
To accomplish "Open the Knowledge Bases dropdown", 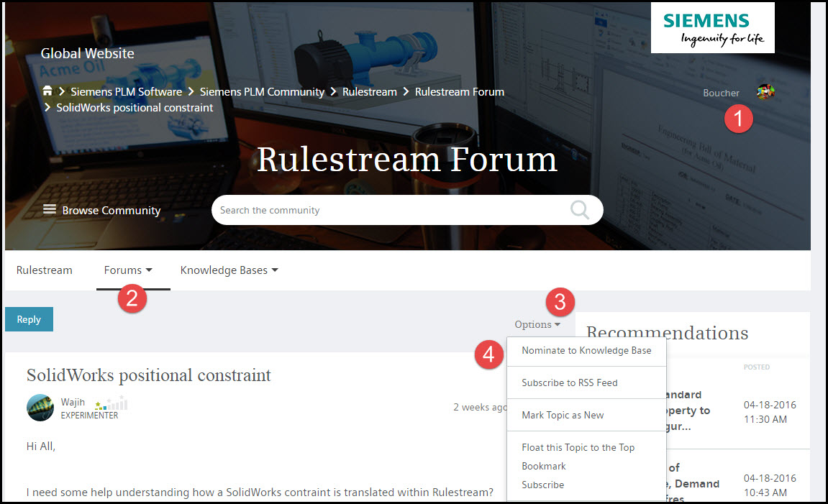I will [x=228, y=270].
